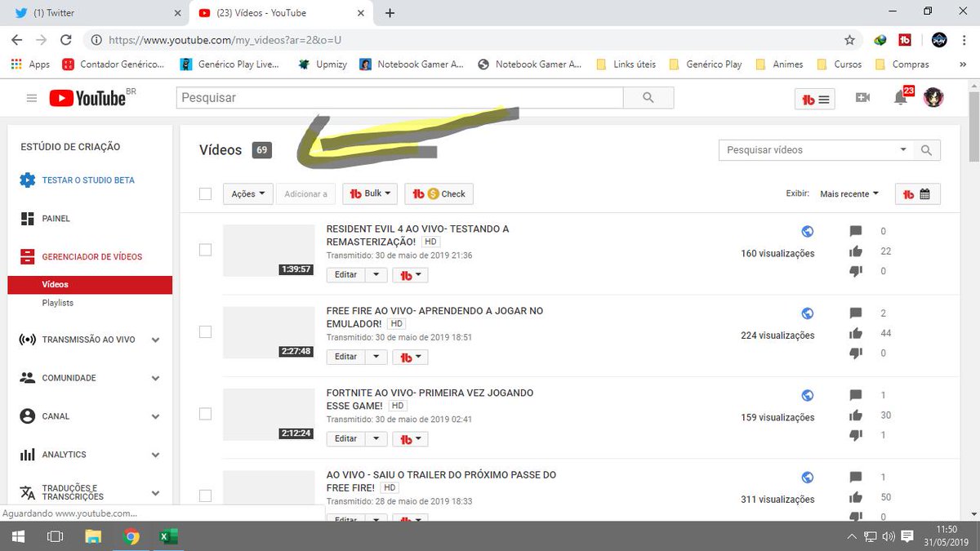Click the privacy globe icon of Resident Evil 4 video
This screenshot has height=551, width=980.
click(808, 231)
